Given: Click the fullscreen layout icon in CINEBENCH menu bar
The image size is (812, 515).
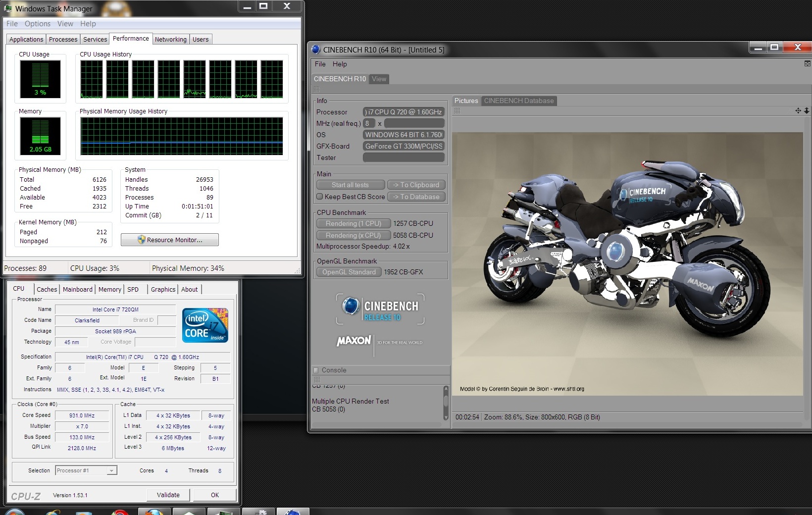Looking at the screenshot, I should pos(807,64).
